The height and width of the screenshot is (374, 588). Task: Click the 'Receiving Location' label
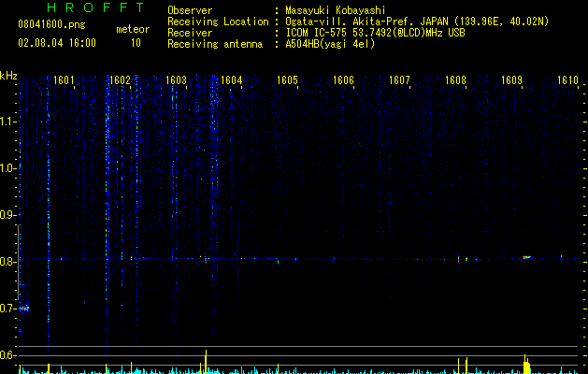218,22
